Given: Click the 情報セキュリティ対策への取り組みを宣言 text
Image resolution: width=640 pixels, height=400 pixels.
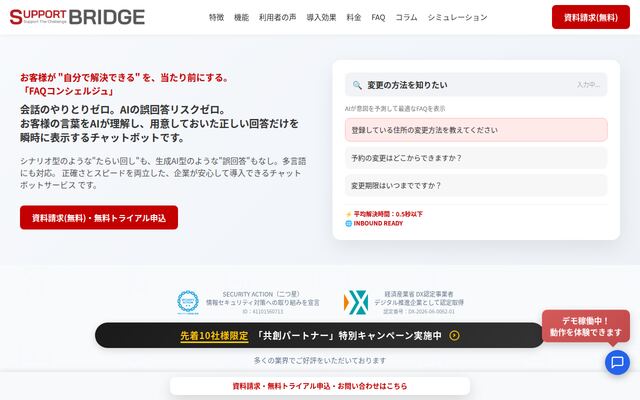Looking at the screenshot, I should pos(262,303).
